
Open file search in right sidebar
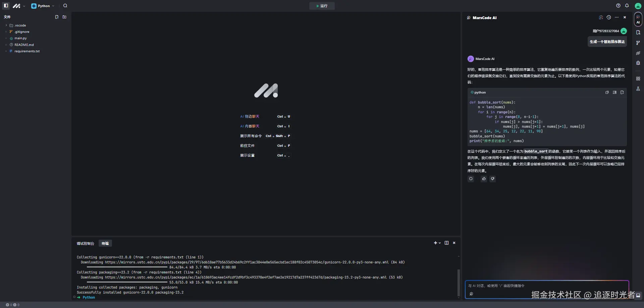click(x=638, y=33)
